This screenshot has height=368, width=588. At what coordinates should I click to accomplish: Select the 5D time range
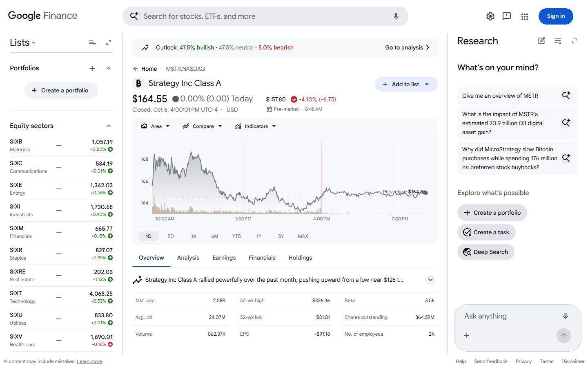tap(171, 236)
